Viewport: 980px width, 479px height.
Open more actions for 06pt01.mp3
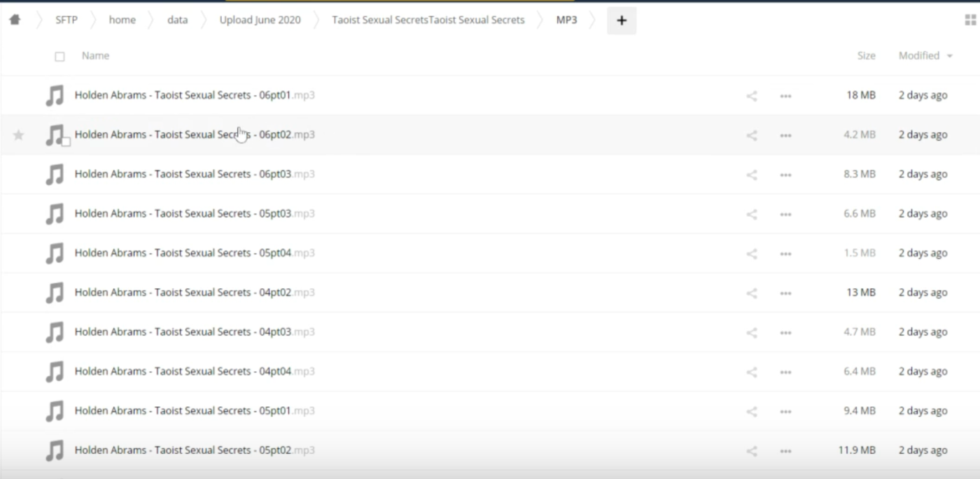point(785,96)
